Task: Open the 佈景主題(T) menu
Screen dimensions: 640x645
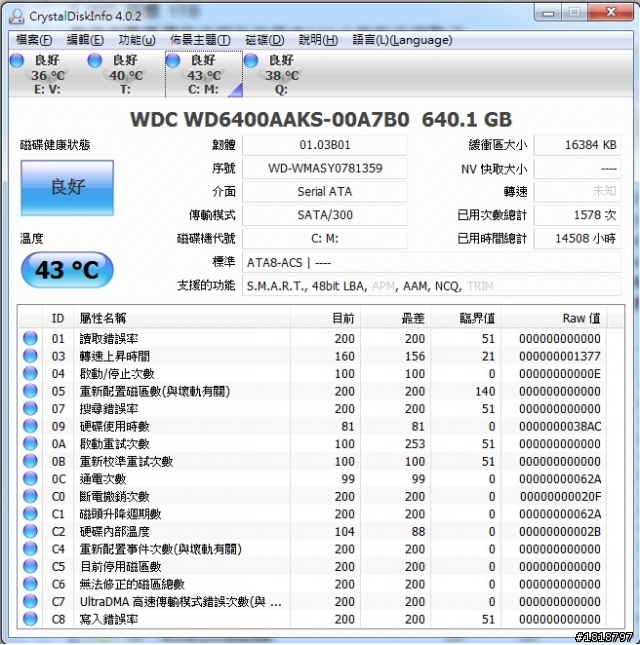Action: [x=200, y=40]
